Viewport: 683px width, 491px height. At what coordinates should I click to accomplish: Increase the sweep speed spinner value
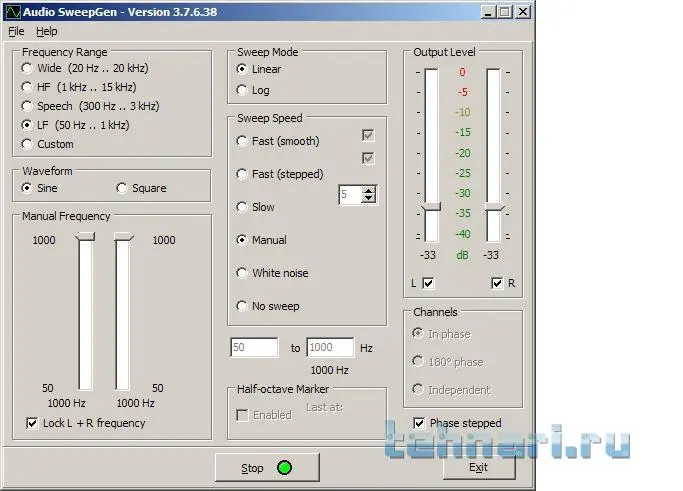point(369,190)
